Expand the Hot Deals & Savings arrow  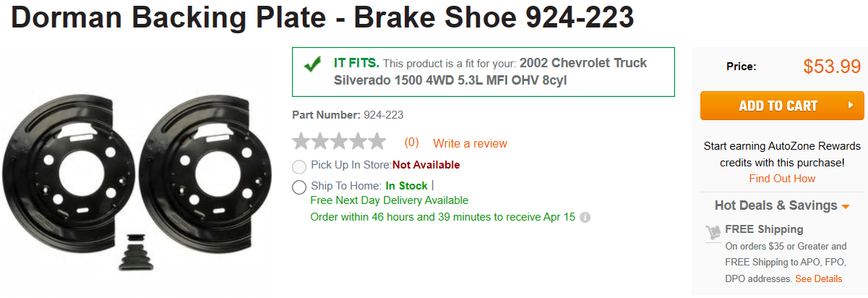pos(846,207)
